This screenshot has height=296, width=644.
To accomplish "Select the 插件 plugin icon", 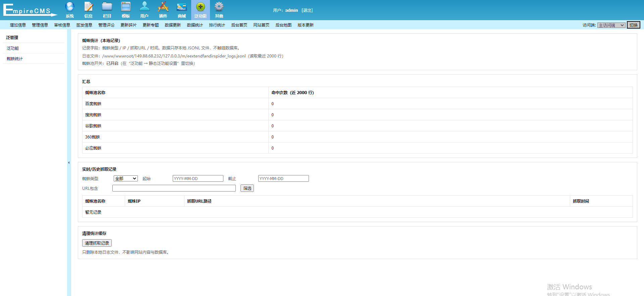I will [x=163, y=7].
